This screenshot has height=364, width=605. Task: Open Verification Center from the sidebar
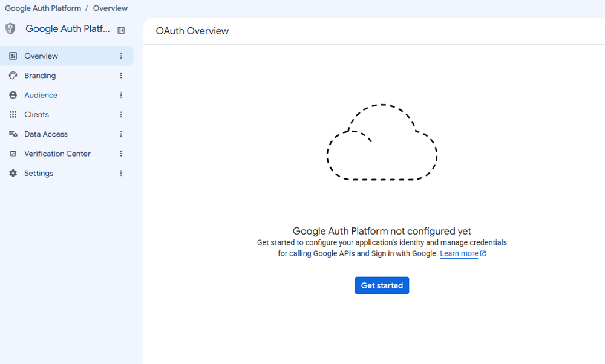67,154
